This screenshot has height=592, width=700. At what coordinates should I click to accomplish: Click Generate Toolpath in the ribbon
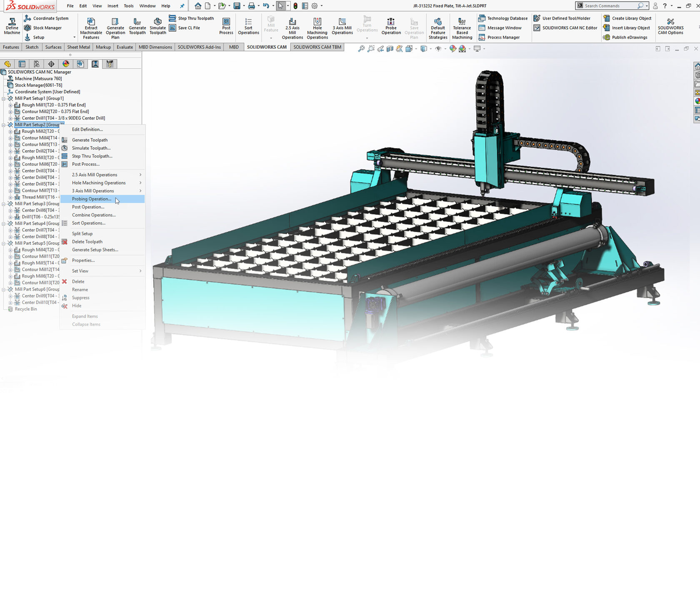[137, 26]
